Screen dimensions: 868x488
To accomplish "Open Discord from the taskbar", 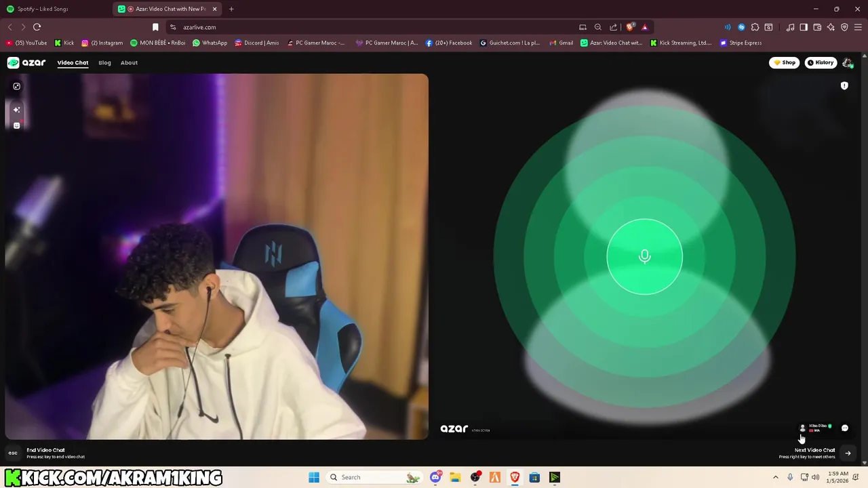I will pyautogui.click(x=435, y=477).
